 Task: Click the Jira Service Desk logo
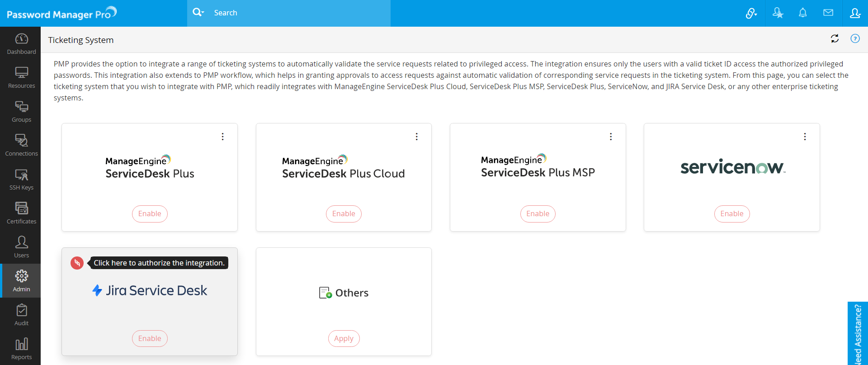click(150, 290)
